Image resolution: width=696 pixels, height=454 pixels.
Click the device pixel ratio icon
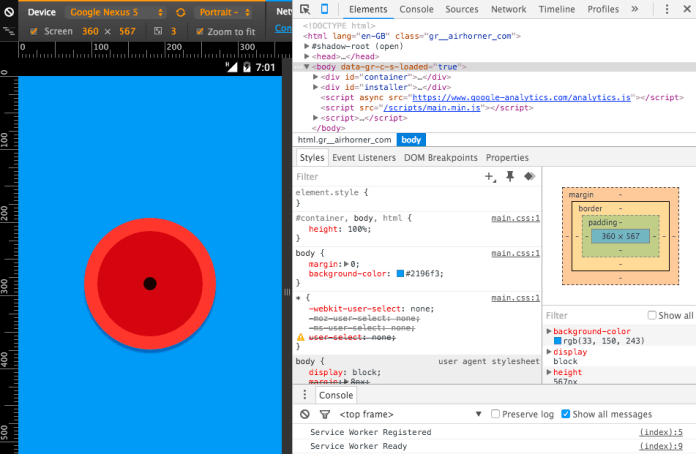[x=158, y=31]
